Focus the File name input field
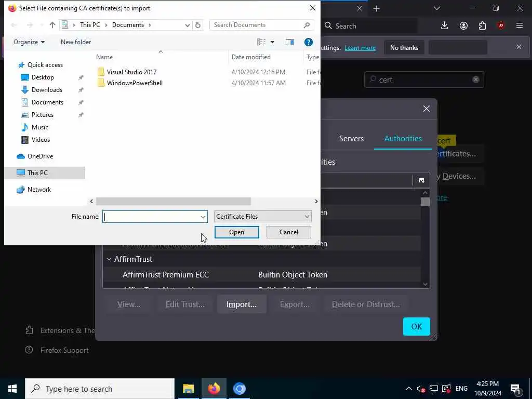The width and height of the screenshot is (532, 399). pos(151,217)
